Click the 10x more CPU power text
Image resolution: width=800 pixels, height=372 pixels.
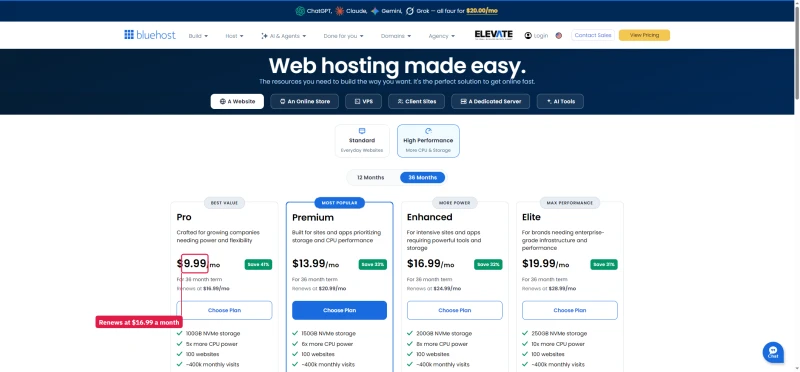click(x=558, y=344)
